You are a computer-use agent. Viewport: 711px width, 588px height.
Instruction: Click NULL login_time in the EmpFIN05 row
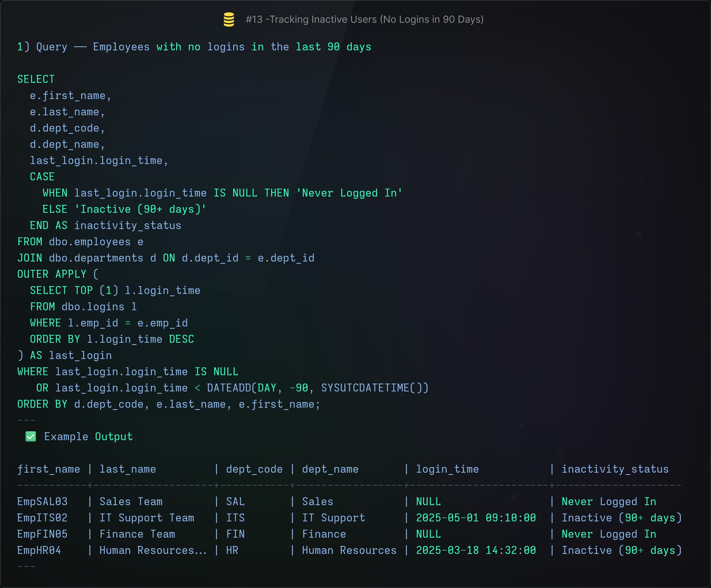tap(428, 534)
